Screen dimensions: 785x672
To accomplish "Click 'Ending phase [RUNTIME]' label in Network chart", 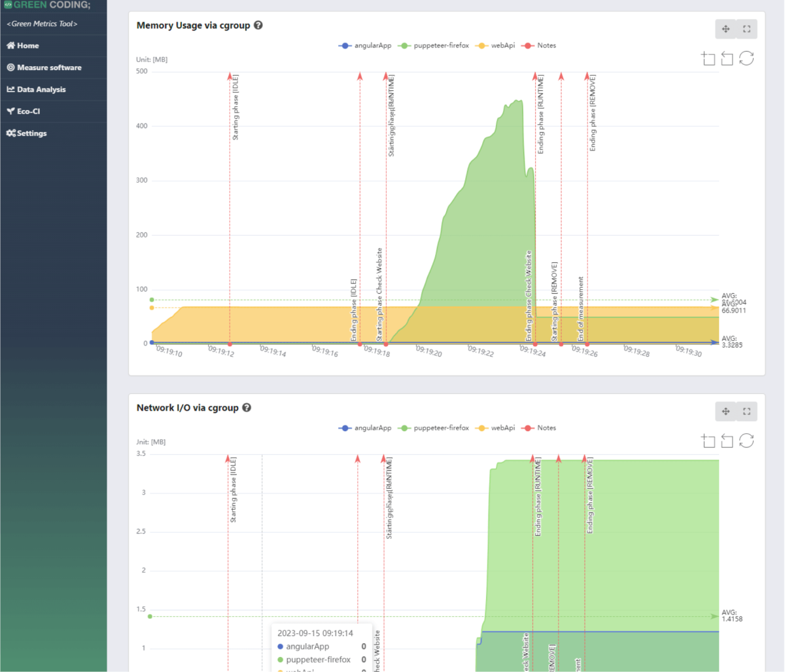I will click(x=538, y=497).
